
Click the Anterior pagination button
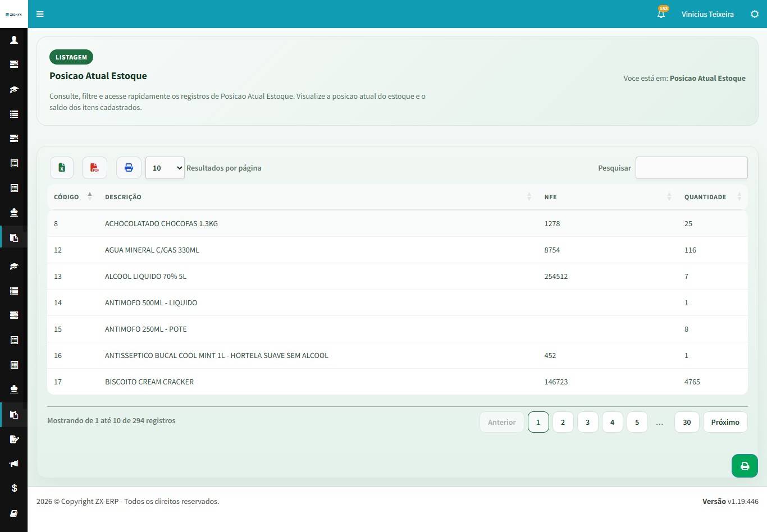point(502,422)
